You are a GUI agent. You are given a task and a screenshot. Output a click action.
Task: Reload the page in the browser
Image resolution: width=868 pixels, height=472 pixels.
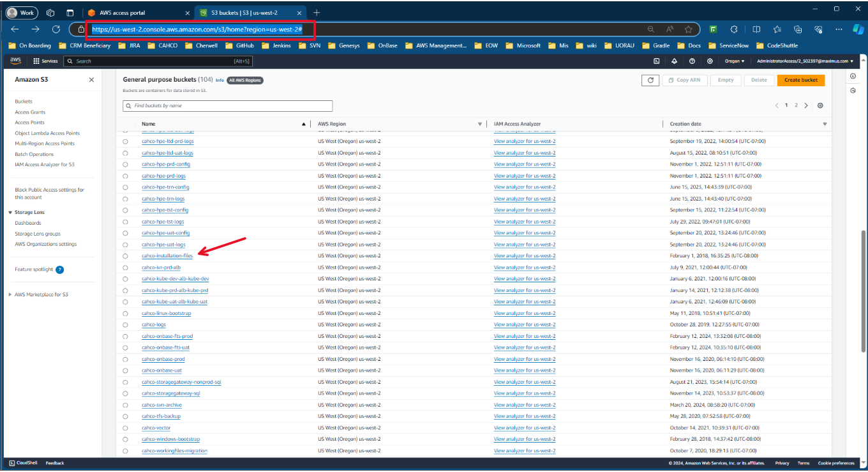point(56,29)
